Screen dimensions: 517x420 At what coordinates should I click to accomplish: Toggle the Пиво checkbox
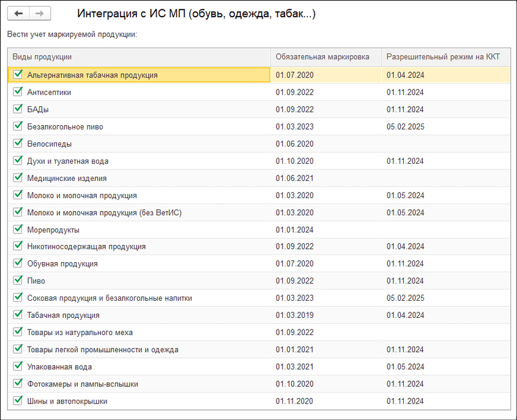point(18,281)
